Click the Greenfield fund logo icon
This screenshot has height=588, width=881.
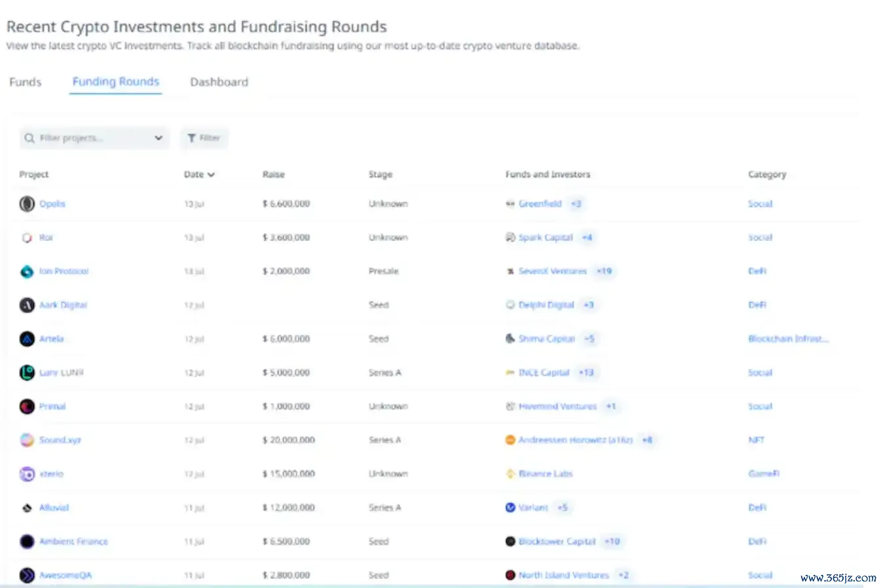[x=510, y=204]
